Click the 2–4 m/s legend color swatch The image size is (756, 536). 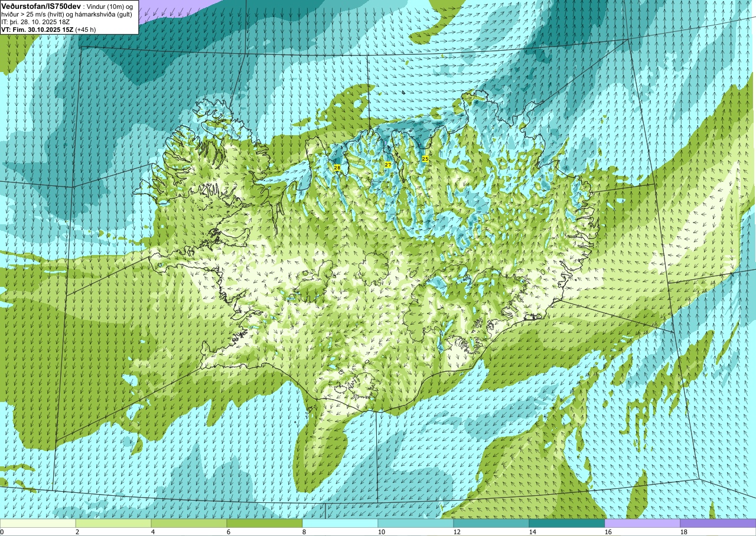point(113,523)
